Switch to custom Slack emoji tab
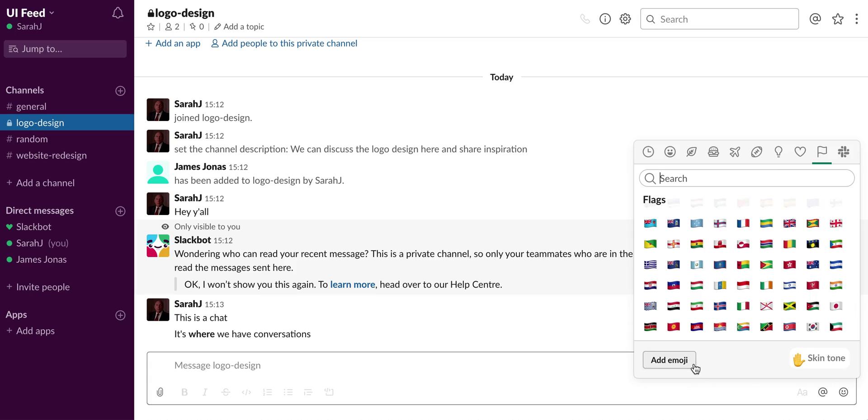Viewport: 868px width, 420px height. pyautogui.click(x=844, y=152)
